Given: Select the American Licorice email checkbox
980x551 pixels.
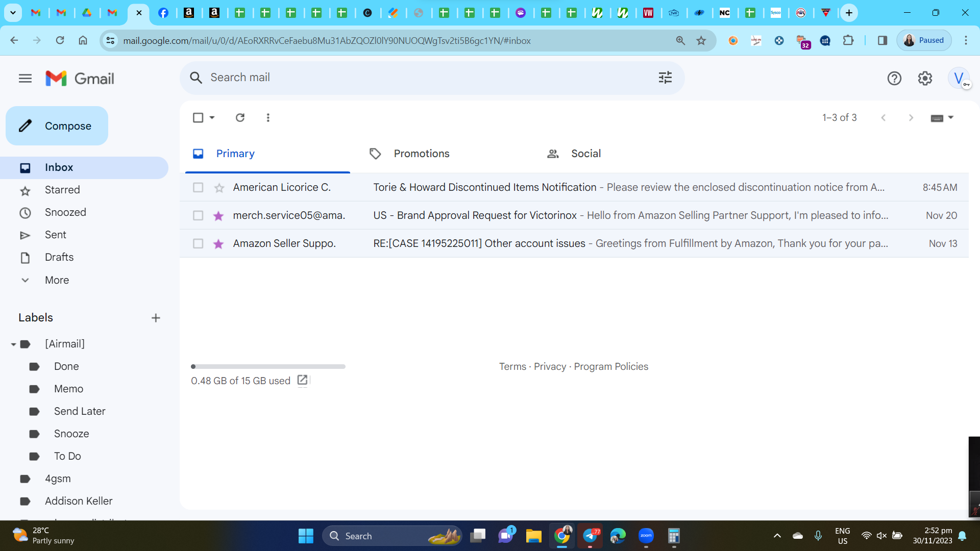Looking at the screenshot, I should point(198,188).
